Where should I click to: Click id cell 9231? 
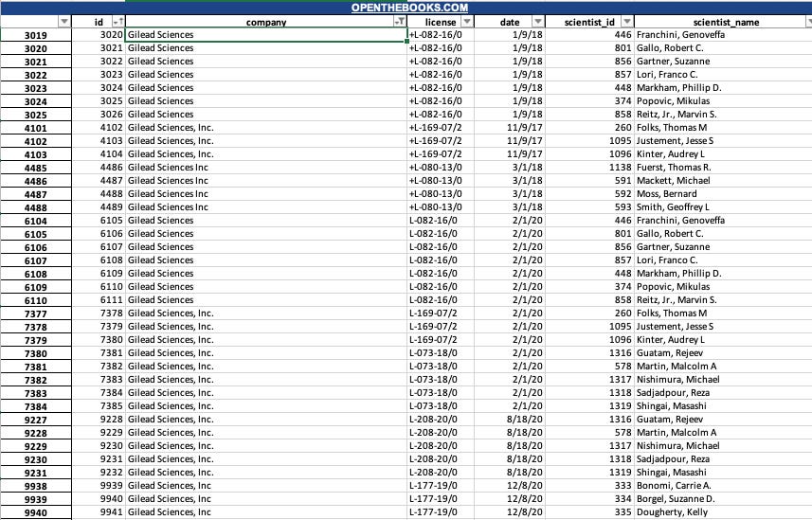(x=99, y=458)
